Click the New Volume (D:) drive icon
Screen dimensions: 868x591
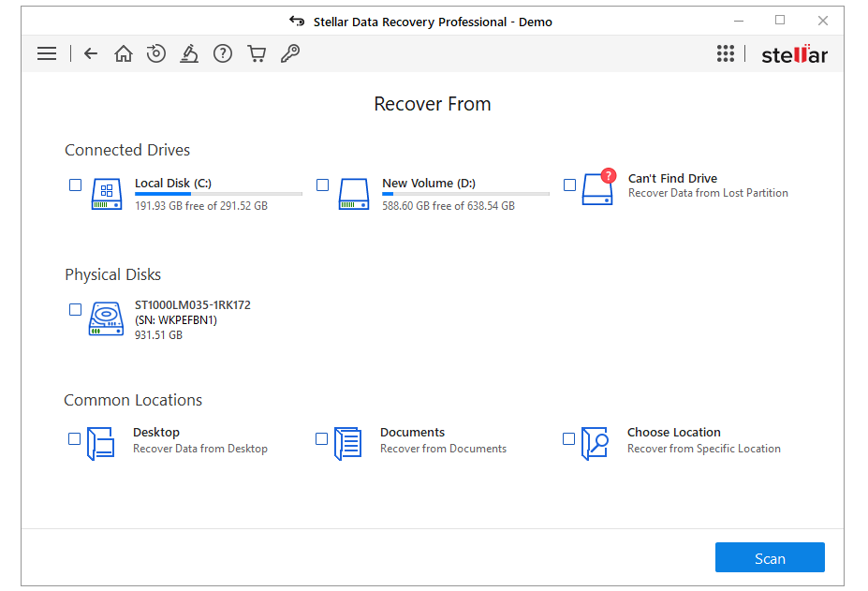(x=354, y=194)
